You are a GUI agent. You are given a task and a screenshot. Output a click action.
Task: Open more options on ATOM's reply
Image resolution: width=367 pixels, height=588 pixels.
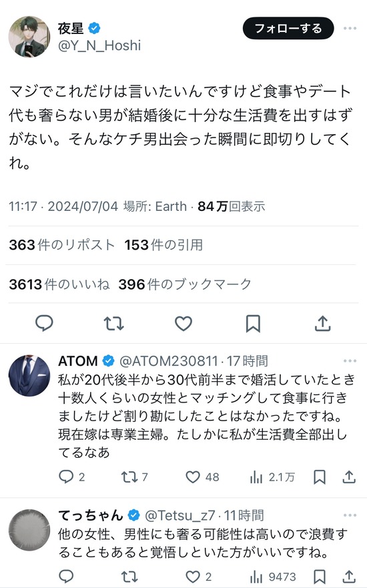(x=350, y=361)
